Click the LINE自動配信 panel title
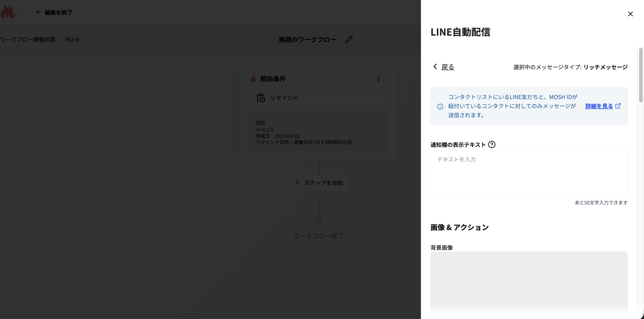644x319 pixels. [460, 32]
